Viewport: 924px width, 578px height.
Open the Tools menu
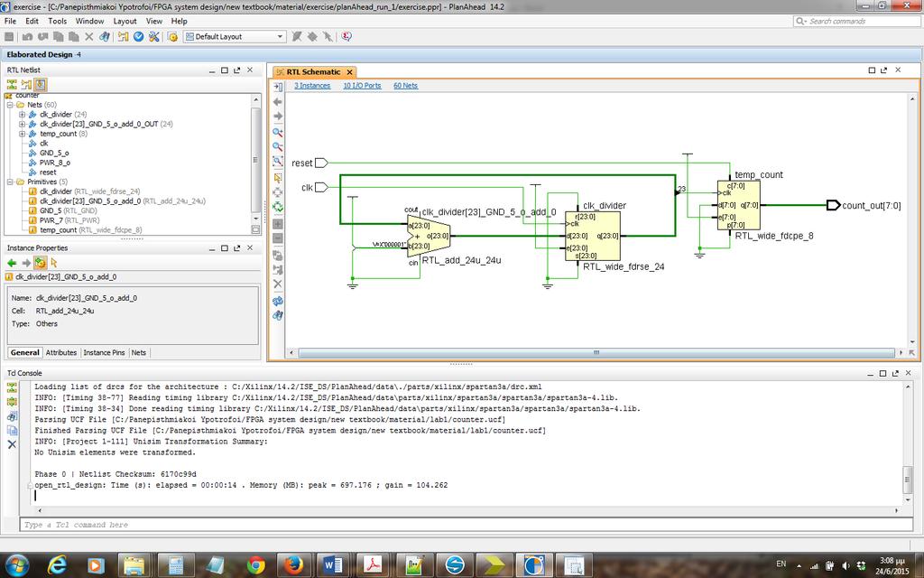[x=57, y=22]
